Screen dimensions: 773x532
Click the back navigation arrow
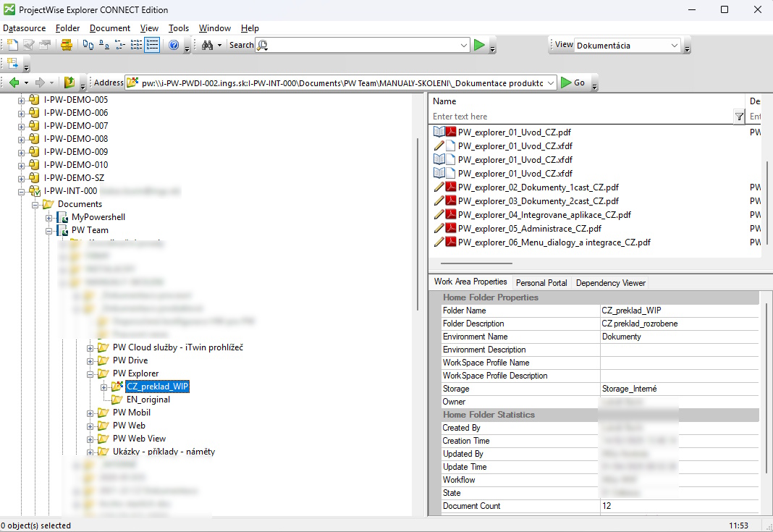pyautogui.click(x=15, y=82)
